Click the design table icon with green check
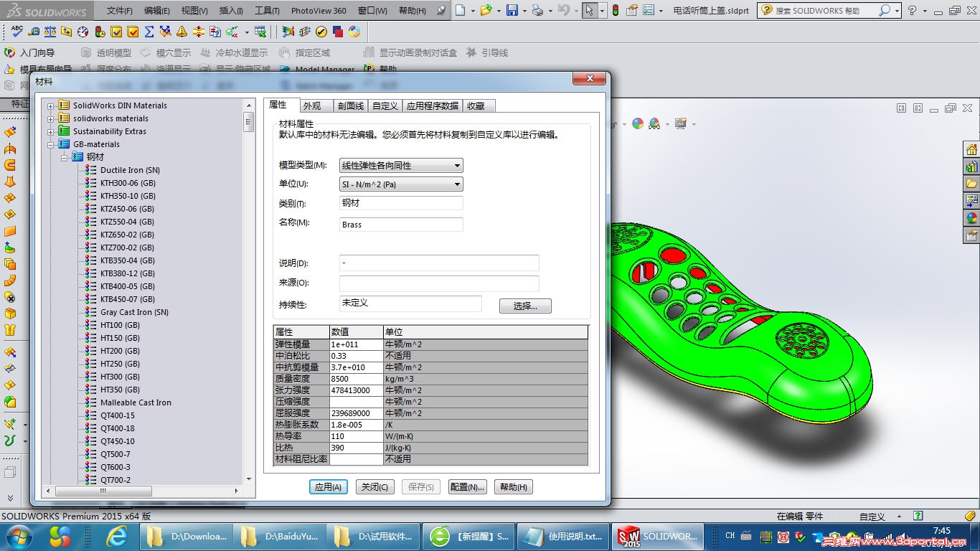The height and width of the screenshot is (551, 980). click(260, 32)
